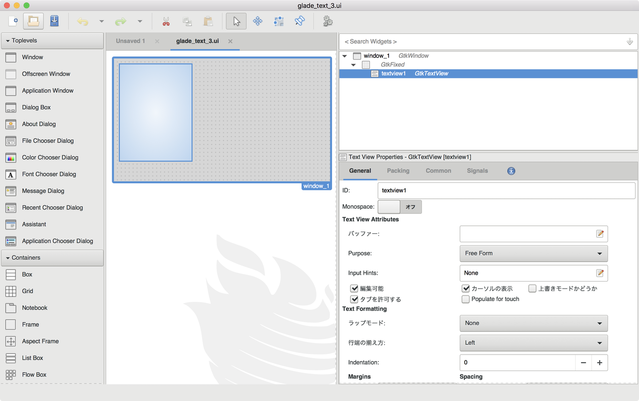The height and width of the screenshot is (401, 639).
Task: Activate the Alignment Edit mode
Action: 300,21
